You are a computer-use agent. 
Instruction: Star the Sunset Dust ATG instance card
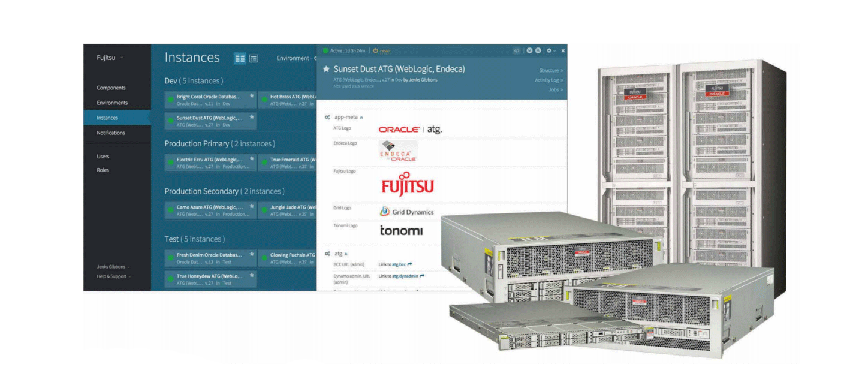(x=252, y=117)
